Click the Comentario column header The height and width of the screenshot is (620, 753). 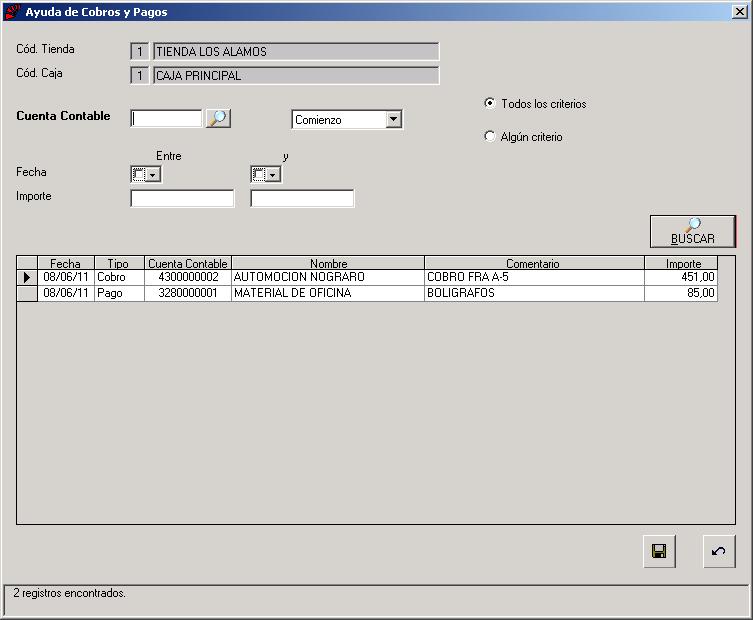534,263
